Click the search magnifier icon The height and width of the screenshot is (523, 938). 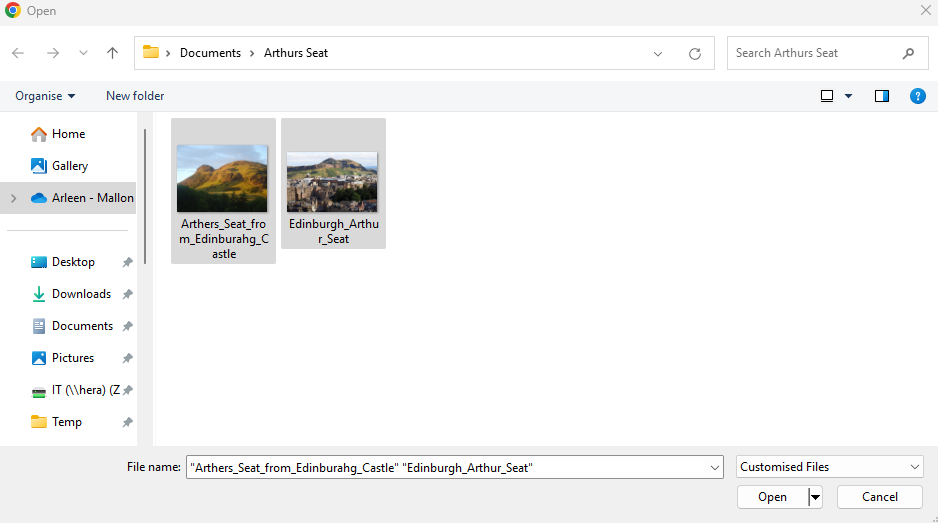tap(908, 53)
